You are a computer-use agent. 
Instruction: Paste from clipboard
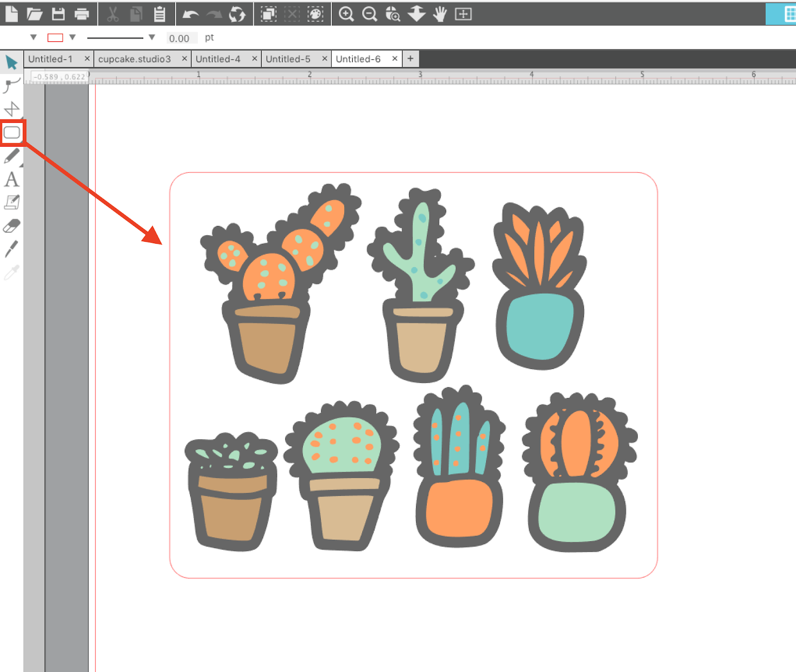pyautogui.click(x=159, y=14)
